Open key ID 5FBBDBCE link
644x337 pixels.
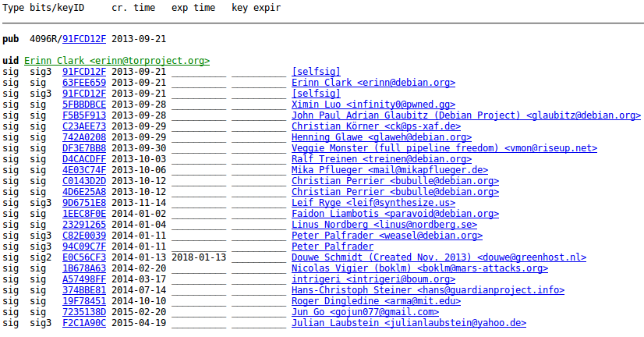coord(83,105)
